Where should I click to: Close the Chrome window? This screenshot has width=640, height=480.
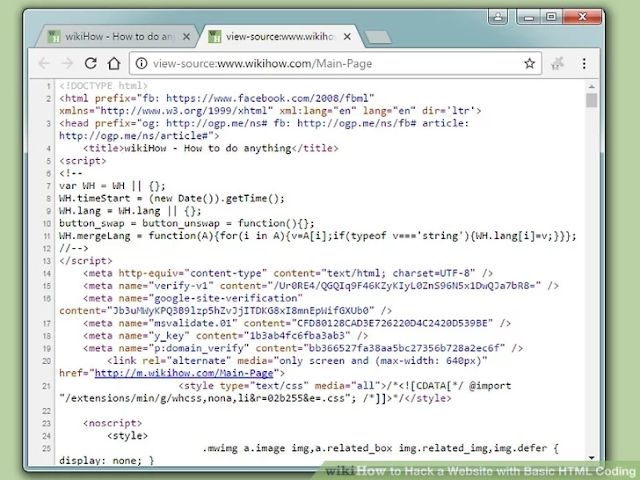582,17
